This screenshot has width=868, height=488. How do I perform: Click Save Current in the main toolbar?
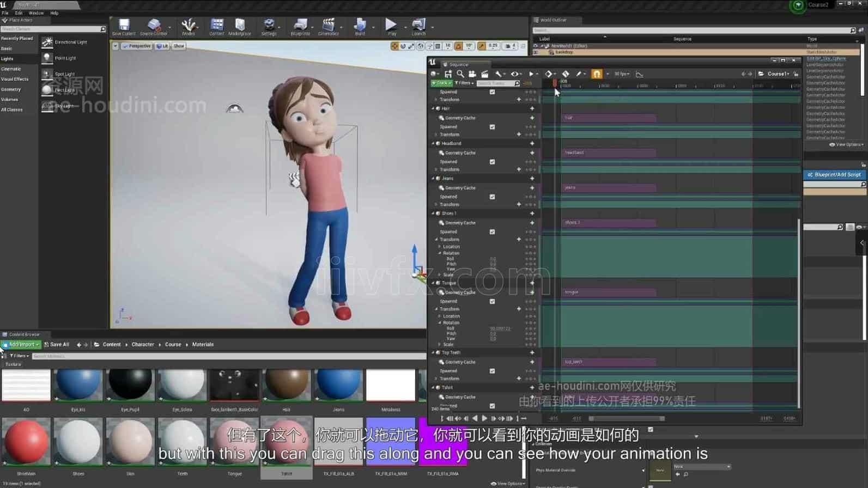click(x=124, y=27)
